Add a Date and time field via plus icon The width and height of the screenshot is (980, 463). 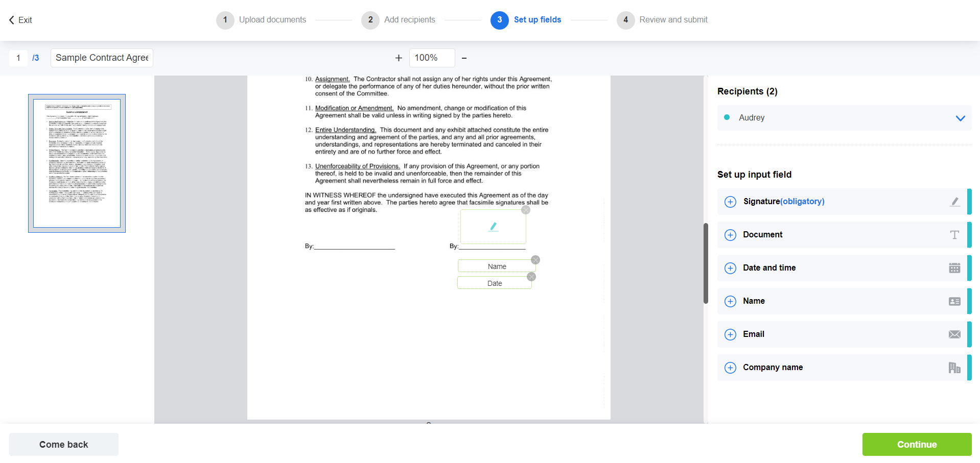(730, 268)
